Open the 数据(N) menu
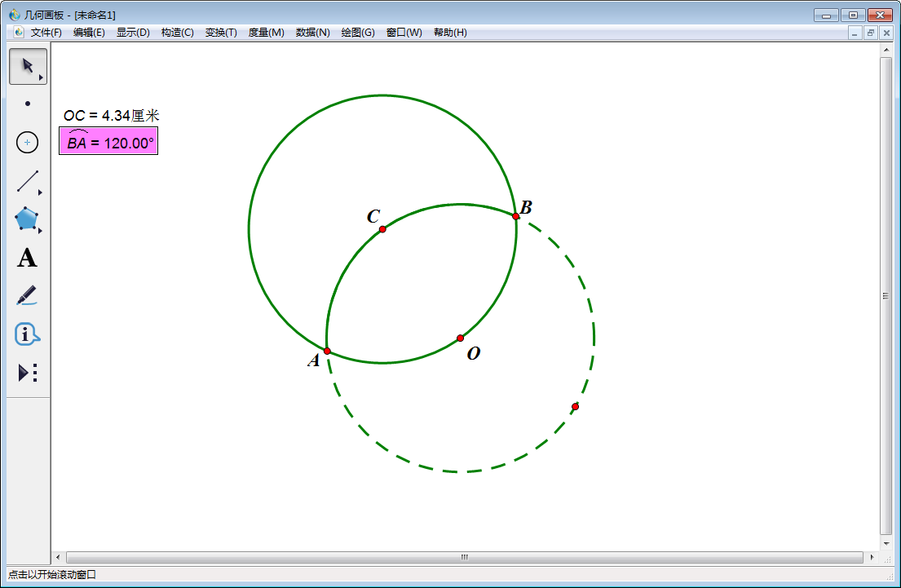 click(x=312, y=32)
